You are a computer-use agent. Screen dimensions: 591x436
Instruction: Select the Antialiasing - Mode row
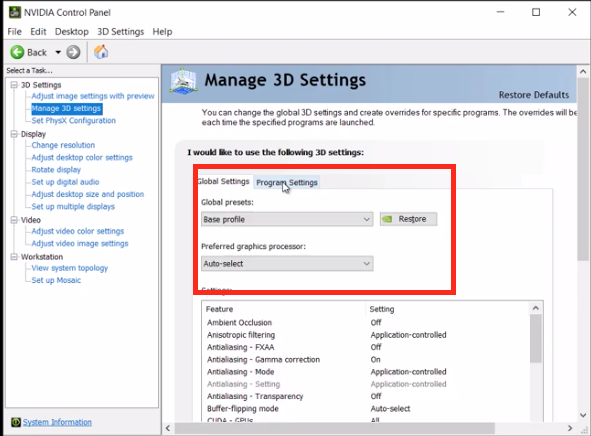click(366, 372)
